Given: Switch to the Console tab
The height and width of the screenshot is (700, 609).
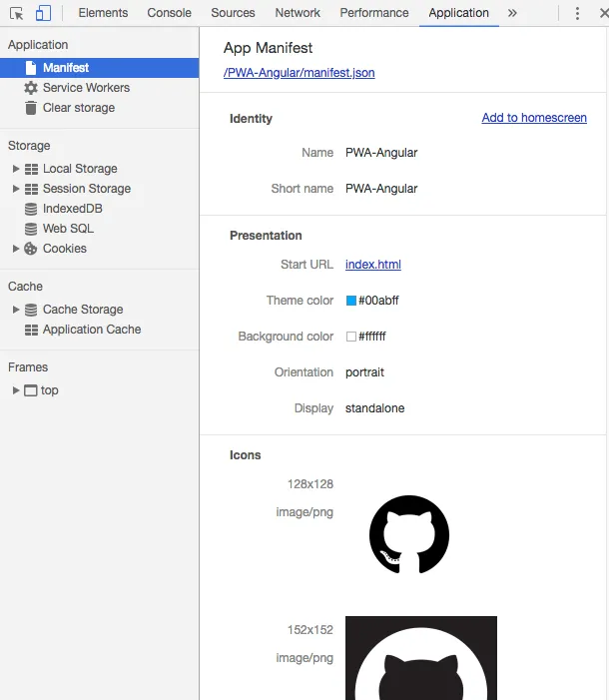Looking at the screenshot, I should (x=169, y=13).
